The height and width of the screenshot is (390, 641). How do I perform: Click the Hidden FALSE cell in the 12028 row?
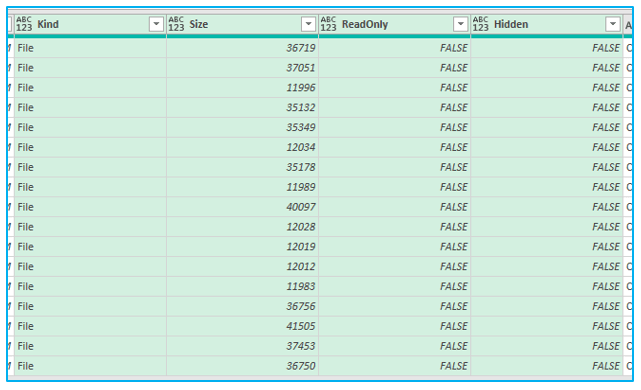point(547,227)
